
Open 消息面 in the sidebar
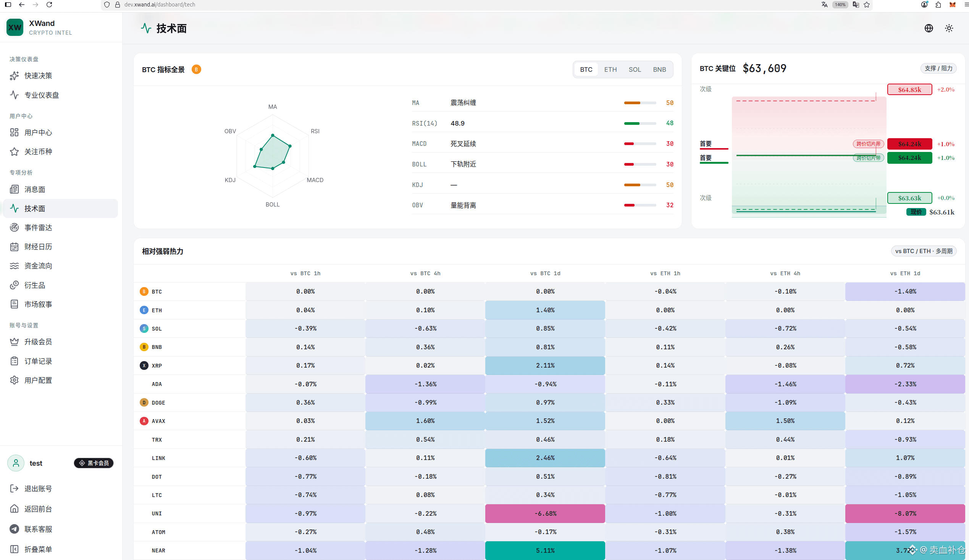click(61, 189)
